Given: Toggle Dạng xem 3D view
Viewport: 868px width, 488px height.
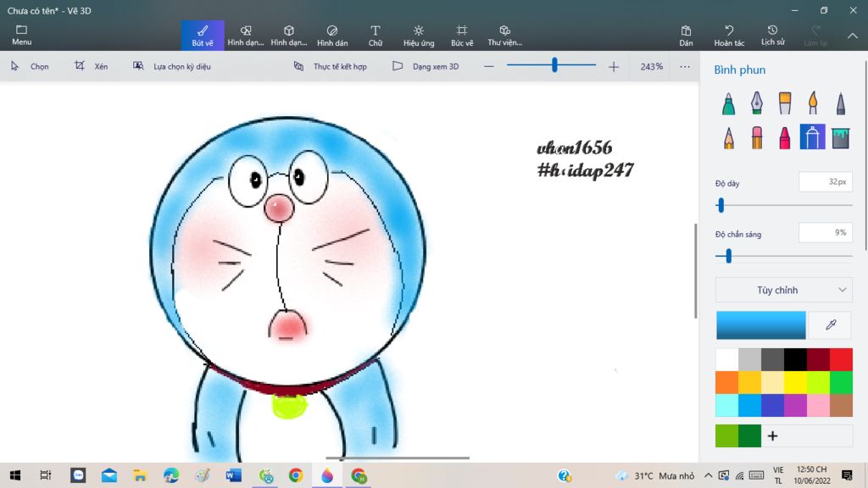Looking at the screenshot, I should coord(426,66).
